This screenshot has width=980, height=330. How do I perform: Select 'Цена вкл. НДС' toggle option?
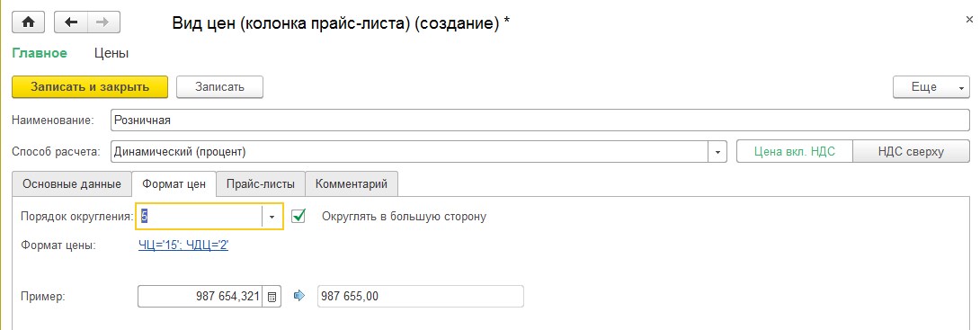pos(795,151)
